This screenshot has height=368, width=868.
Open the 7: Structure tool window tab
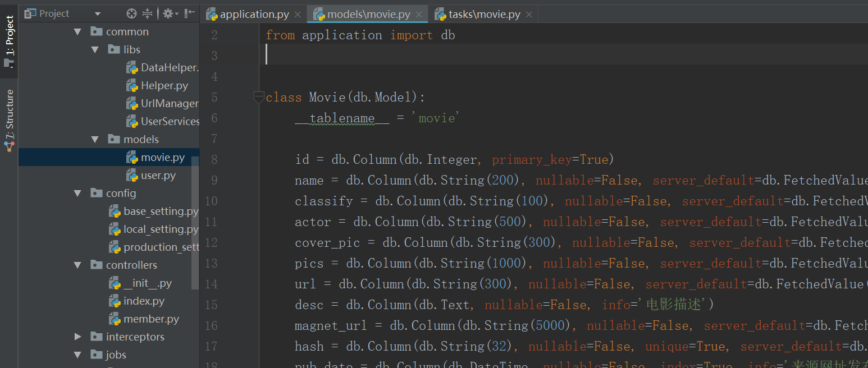(9, 121)
